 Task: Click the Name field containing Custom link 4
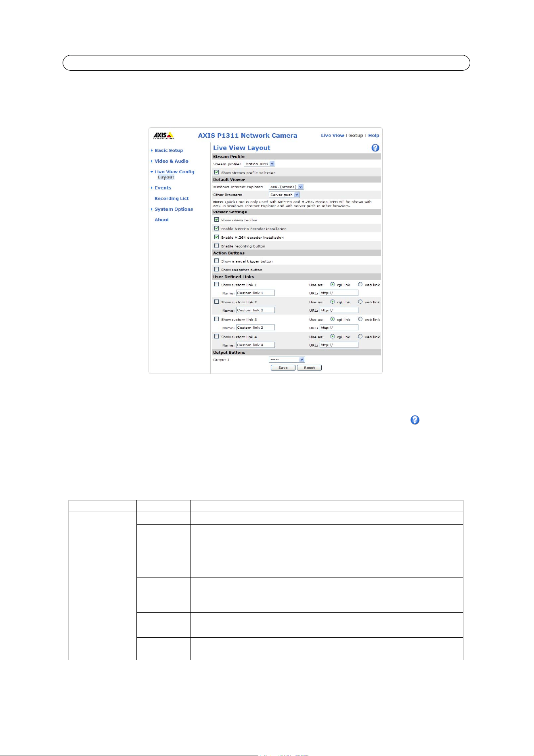(x=255, y=345)
